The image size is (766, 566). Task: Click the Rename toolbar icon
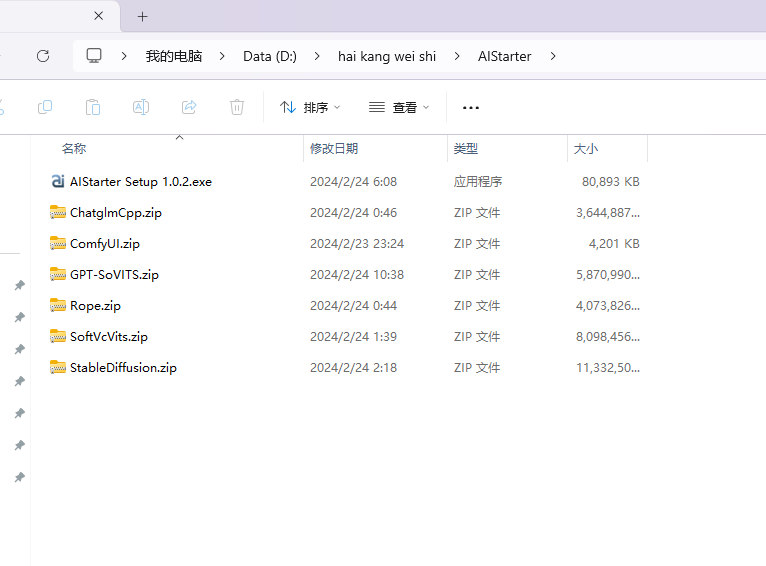point(141,107)
